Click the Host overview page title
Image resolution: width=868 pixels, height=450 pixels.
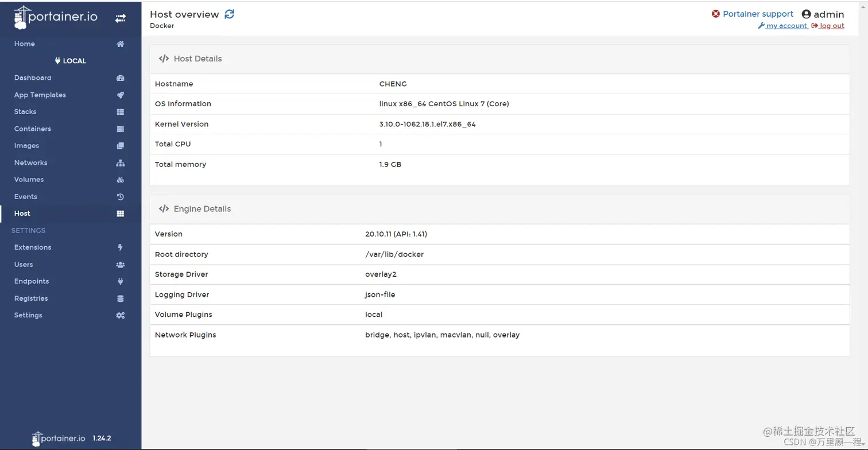tap(184, 14)
